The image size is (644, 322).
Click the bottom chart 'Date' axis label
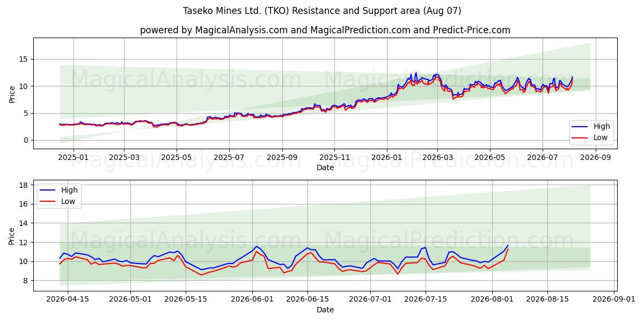click(x=325, y=310)
